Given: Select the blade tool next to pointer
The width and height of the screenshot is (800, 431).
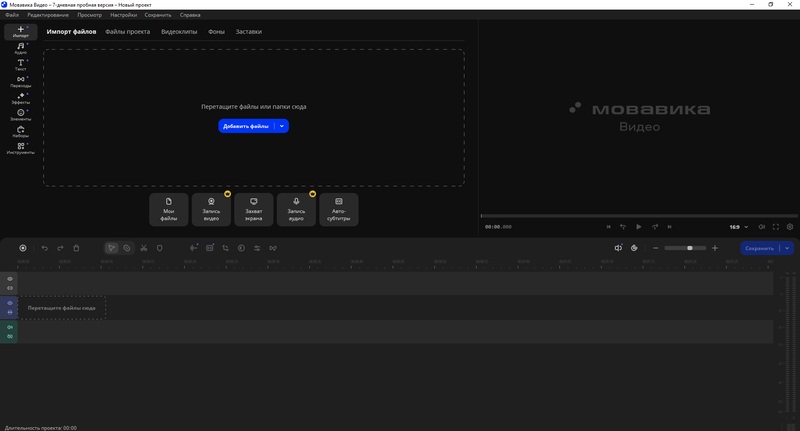Looking at the screenshot, I should tap(127, 248).
